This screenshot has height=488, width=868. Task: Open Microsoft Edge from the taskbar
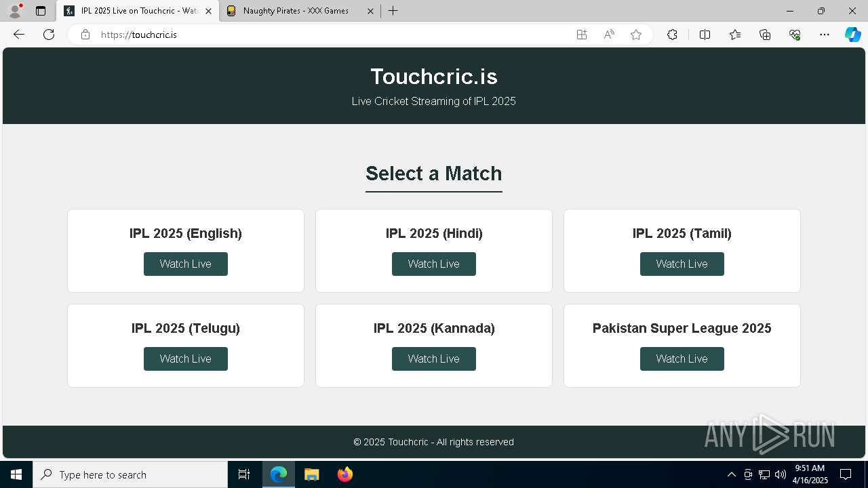coord(279,474)
